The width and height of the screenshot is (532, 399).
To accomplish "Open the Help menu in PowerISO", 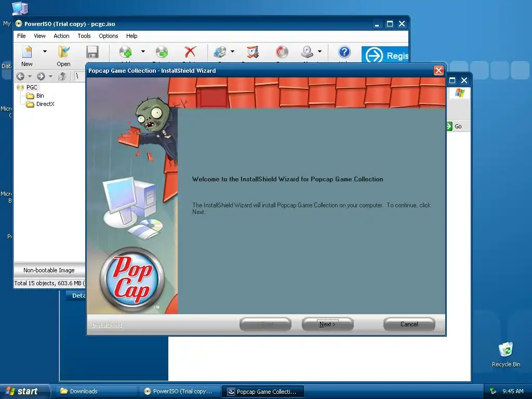I will click(x=131, y=36).
